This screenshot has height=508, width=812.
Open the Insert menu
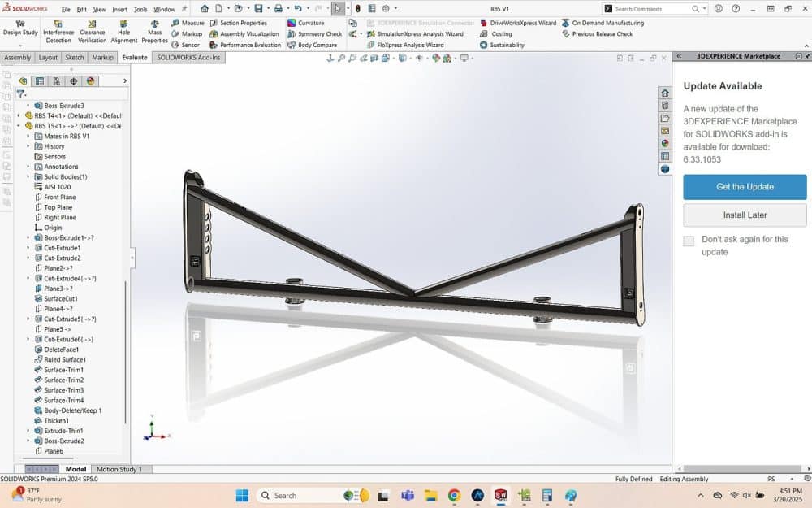119,9
